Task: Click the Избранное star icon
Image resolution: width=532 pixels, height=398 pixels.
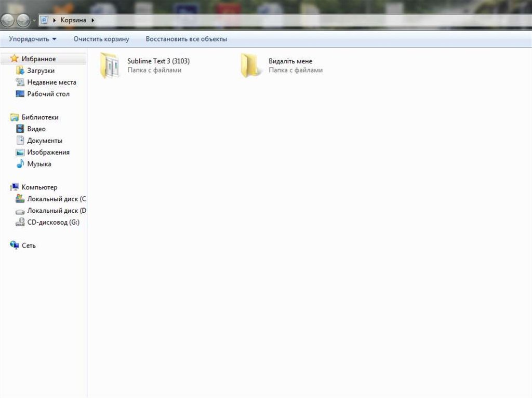Action: (15, 59)
